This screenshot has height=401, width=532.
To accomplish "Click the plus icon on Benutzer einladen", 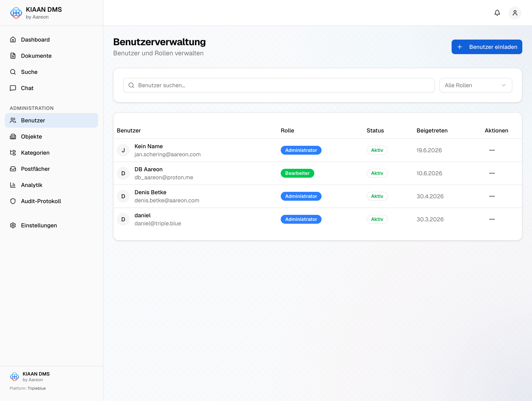I will pos(460,47).
